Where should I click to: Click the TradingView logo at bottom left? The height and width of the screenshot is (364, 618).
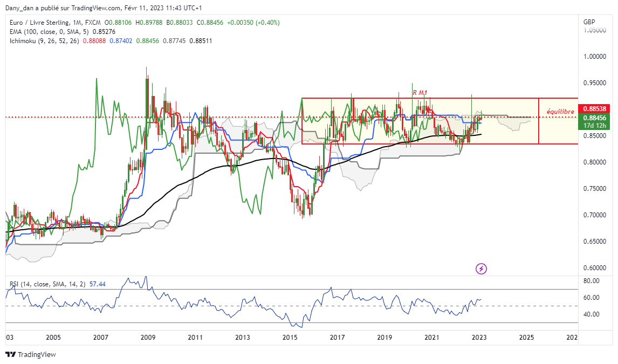[x=31, y=354]
